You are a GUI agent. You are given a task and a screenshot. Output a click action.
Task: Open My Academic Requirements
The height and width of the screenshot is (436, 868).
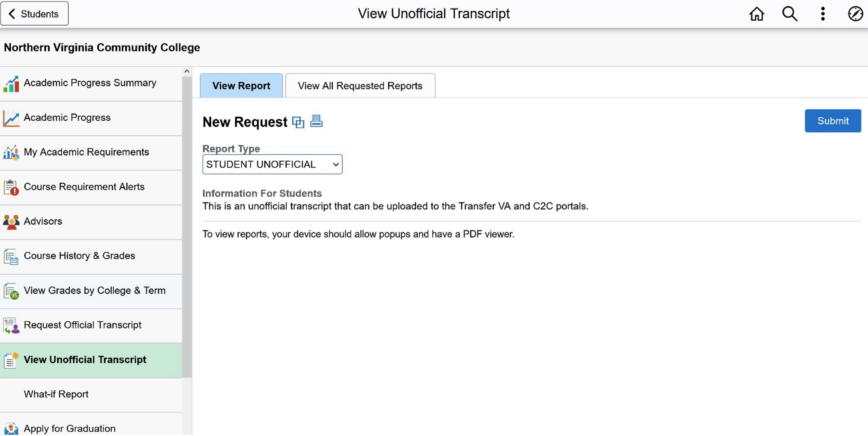(91, 153)
